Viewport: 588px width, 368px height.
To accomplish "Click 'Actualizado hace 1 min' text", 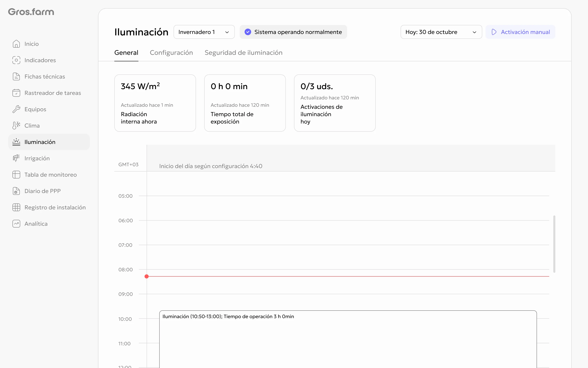I will (x=147, y=105).
